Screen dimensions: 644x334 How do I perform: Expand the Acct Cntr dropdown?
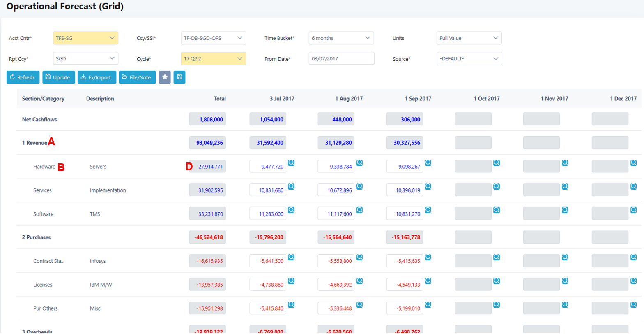pos(85,38)
